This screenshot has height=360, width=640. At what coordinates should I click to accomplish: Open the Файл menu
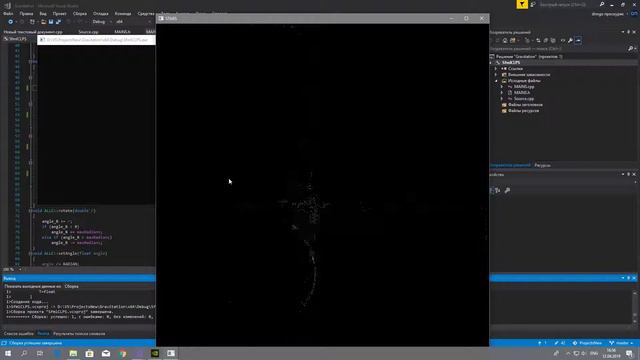8,13
